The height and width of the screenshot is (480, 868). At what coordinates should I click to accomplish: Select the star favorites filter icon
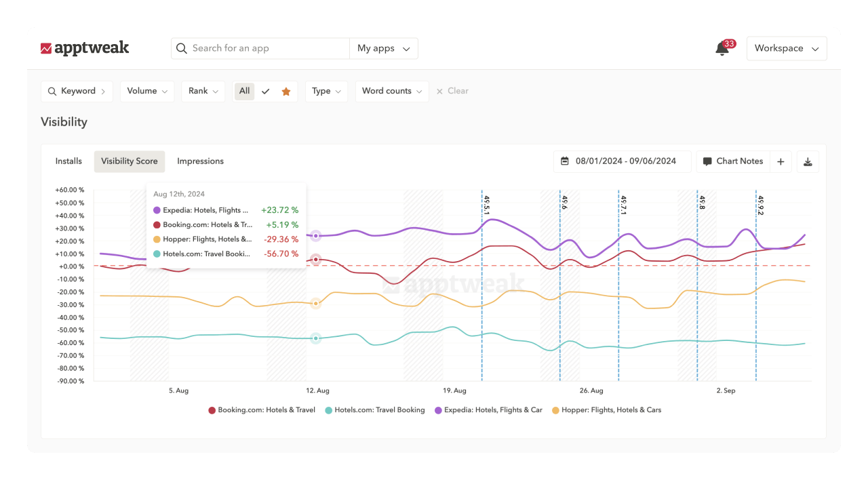(x=285, y=90)
